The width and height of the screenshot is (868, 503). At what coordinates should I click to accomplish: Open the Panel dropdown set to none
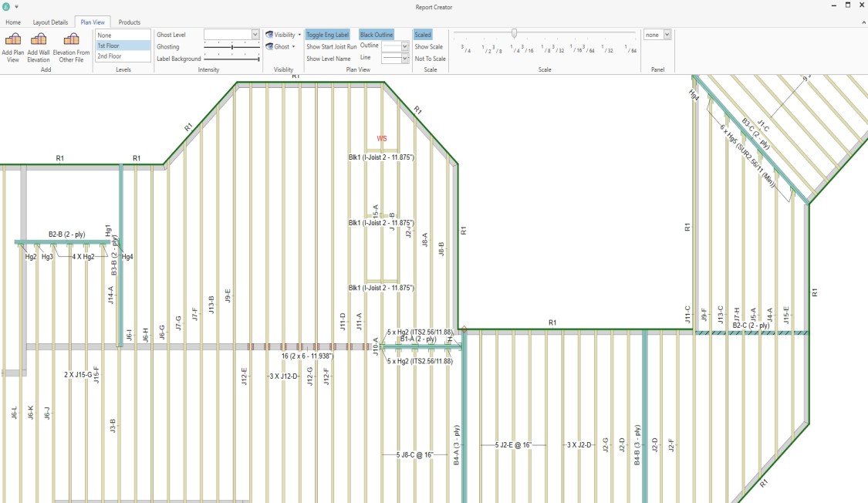[667, 35]
